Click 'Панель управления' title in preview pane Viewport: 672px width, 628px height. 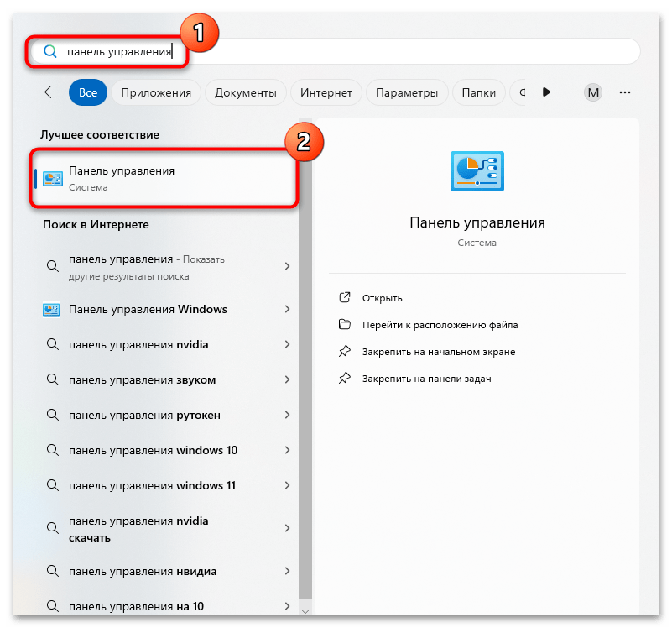click(477, 222)
